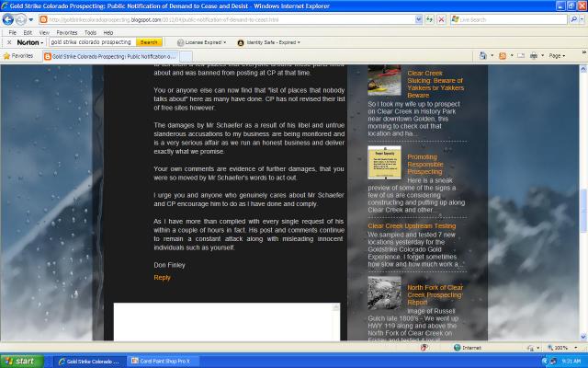Viewport: 588px width, 368px height.
Task: Click the Internet security zone indicator
Action: coord(468,348)
